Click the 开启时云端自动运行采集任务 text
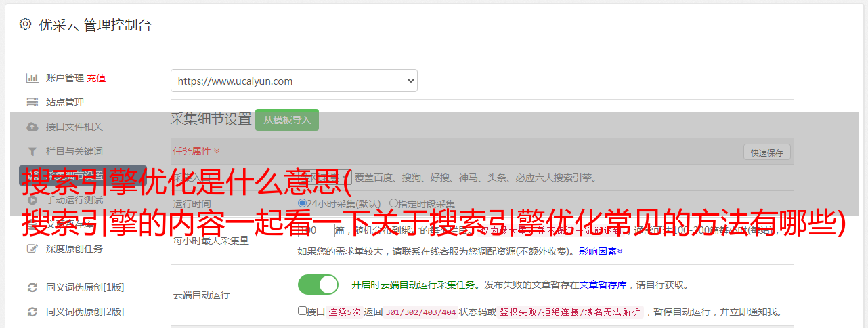The height and width of the screenshot is (328, 868). 413,285
